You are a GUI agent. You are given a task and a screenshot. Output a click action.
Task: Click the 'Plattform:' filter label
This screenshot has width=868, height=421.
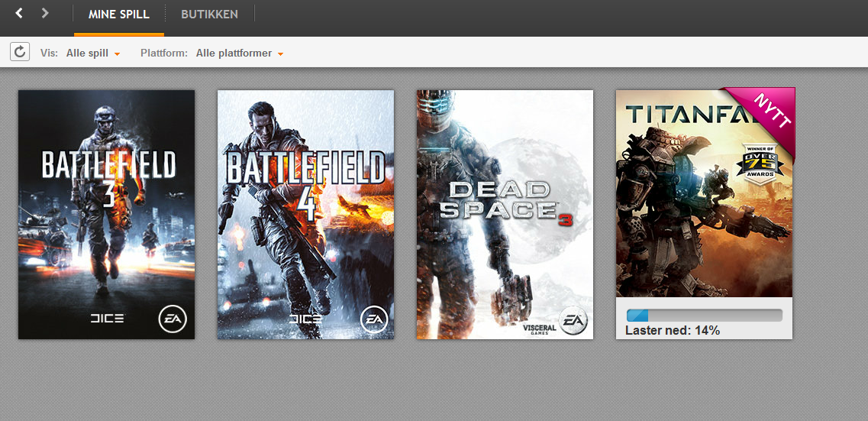(x=164, y=53)
